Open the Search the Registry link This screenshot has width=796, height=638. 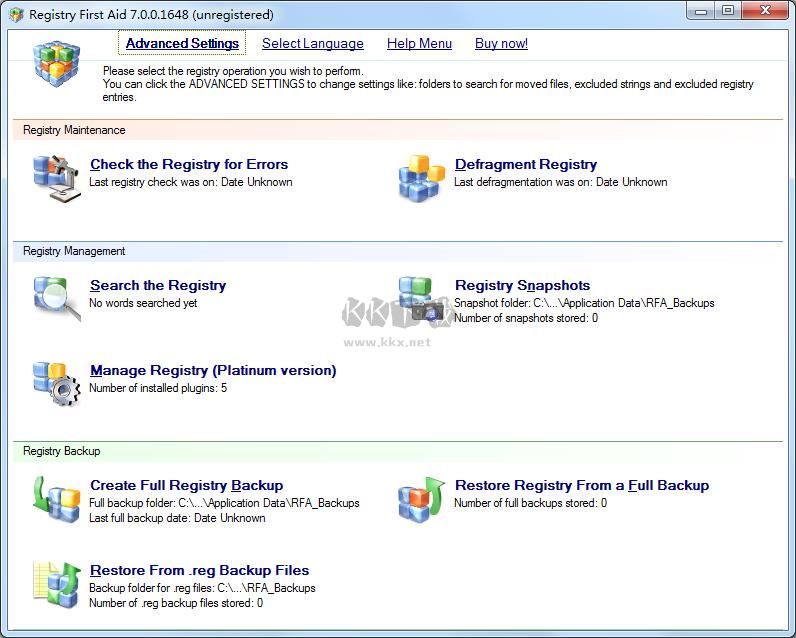(158, 285)
